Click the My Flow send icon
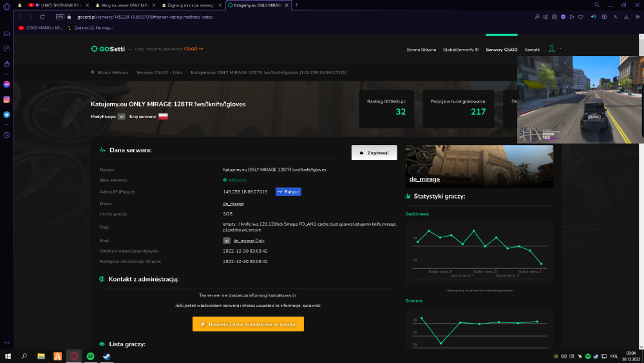This screenshot has width=644, height=363. [572, 17]
